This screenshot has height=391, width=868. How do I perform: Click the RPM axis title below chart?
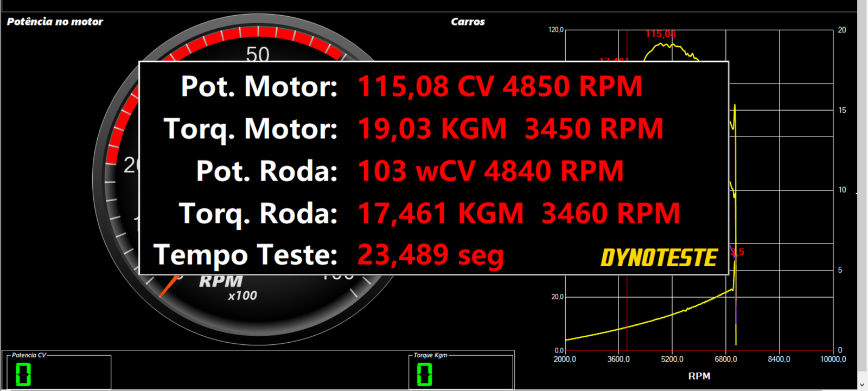tap(699, 376)
